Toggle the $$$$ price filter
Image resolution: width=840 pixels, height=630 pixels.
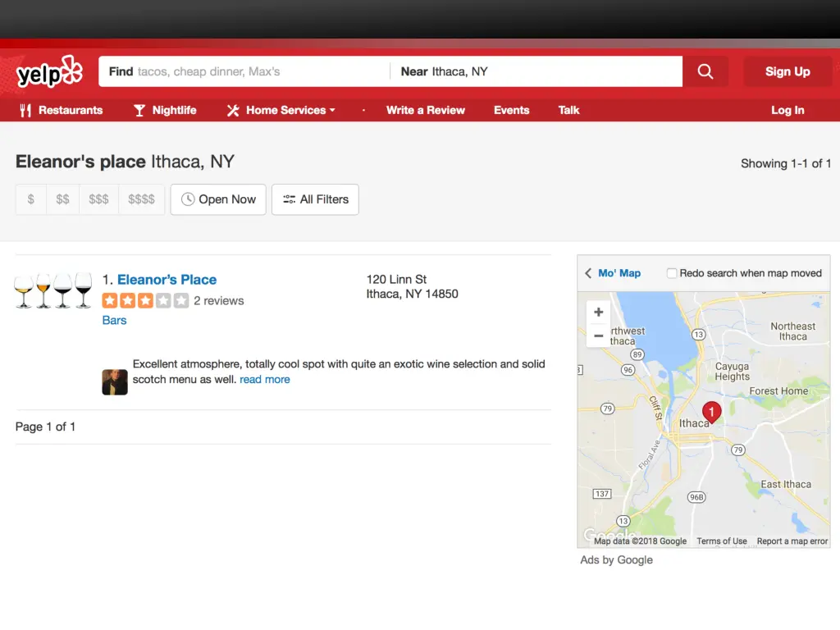click(x=141, y=199)
